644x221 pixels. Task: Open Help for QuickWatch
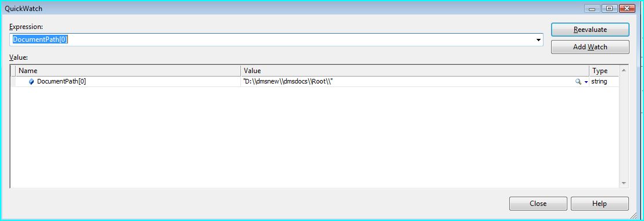pos(599,204)
